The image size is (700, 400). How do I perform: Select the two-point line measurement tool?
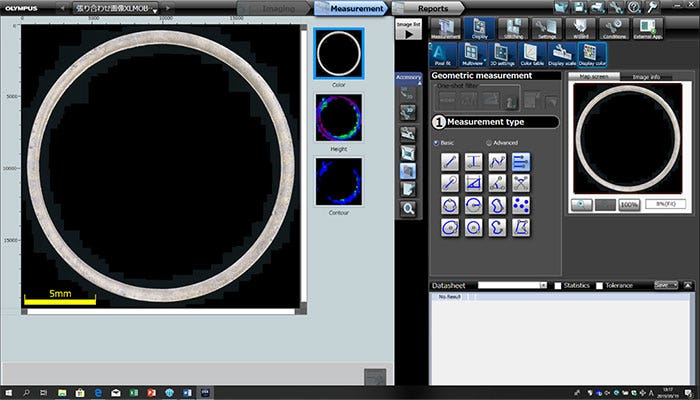pyautogui.click(x=450, y=161)
